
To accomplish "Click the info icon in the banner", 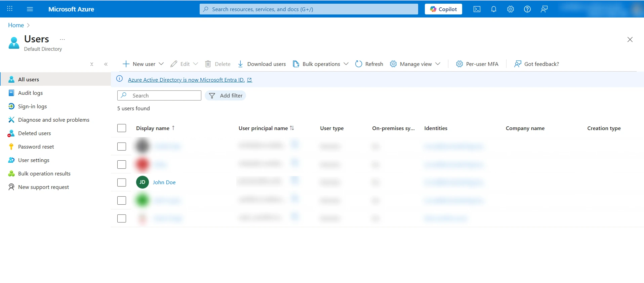I will pyautogui.click(x=119, y=79).
